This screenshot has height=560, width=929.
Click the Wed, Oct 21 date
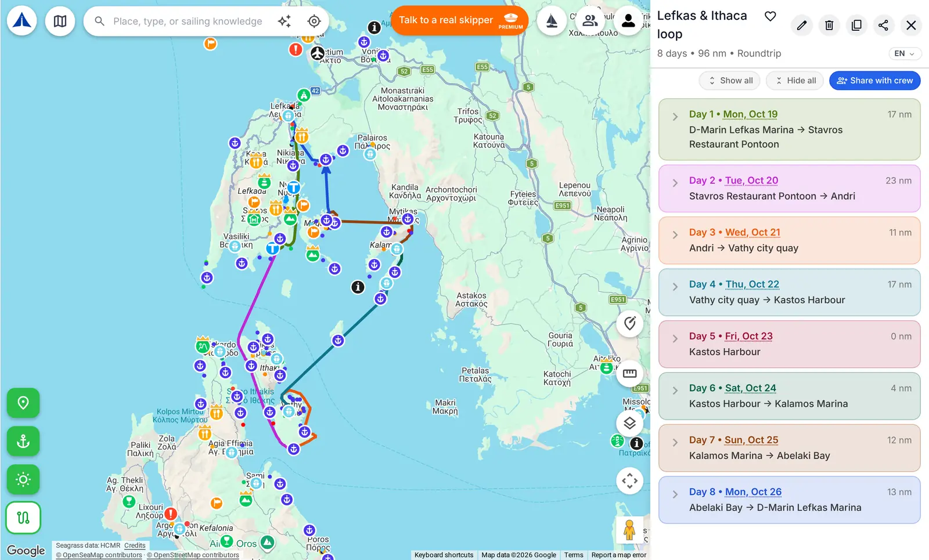coord(752,232)
